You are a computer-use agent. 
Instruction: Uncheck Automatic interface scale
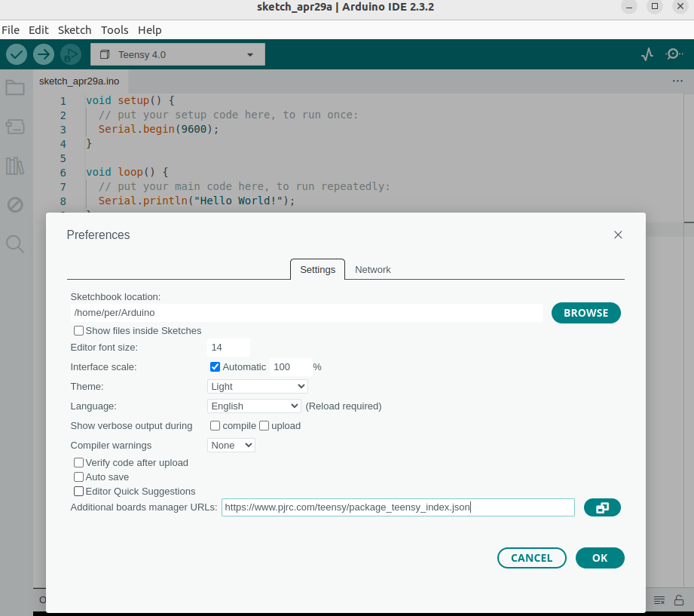215,366
